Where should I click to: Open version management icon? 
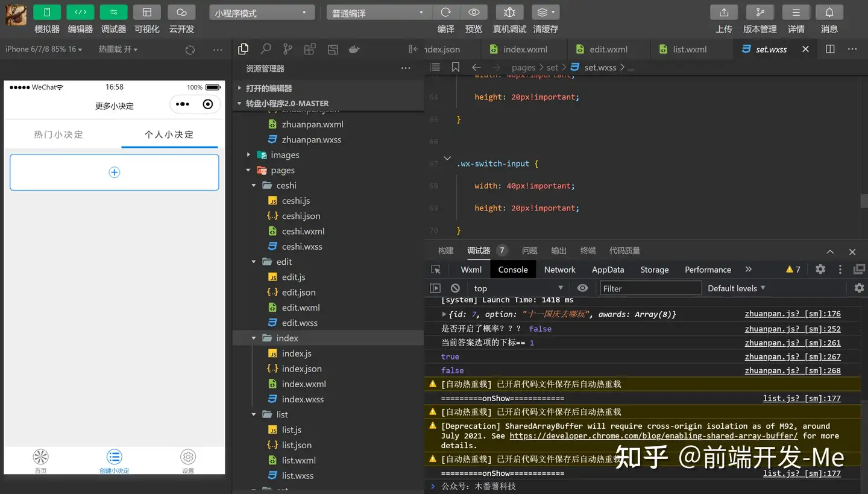(759, 13)
